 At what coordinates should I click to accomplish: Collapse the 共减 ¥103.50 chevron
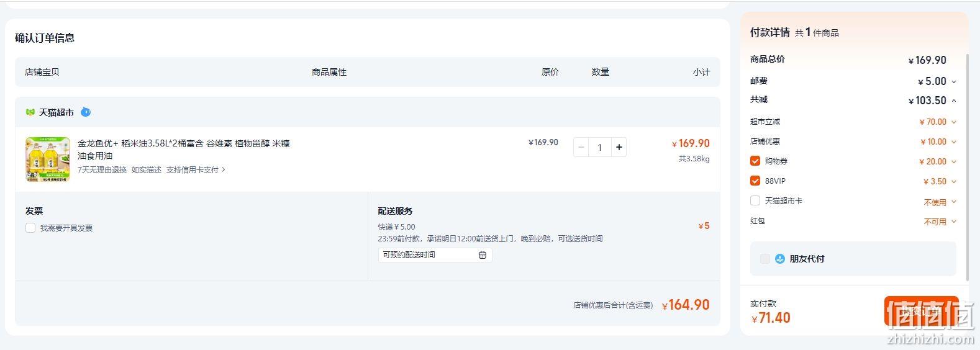(954, 101)
